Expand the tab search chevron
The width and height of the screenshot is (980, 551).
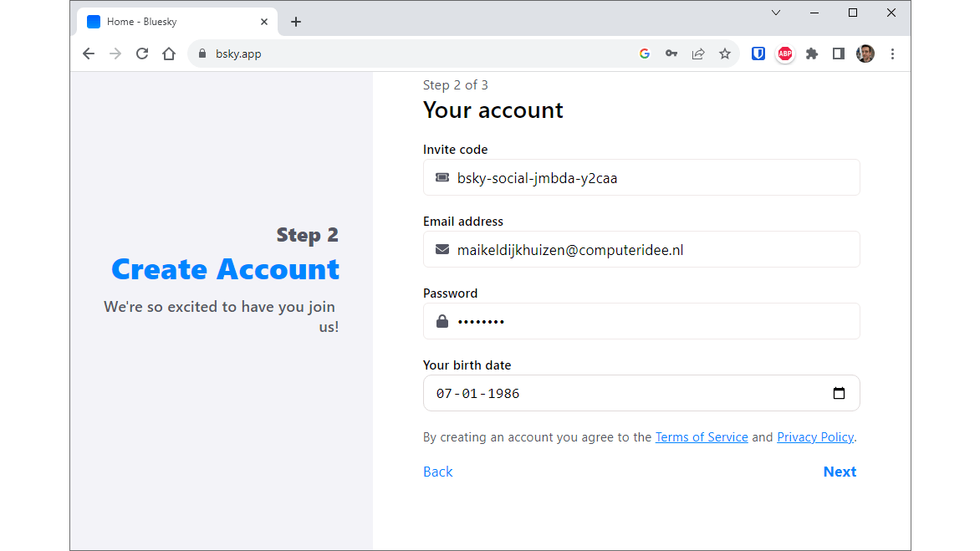(x=776, y=13)
